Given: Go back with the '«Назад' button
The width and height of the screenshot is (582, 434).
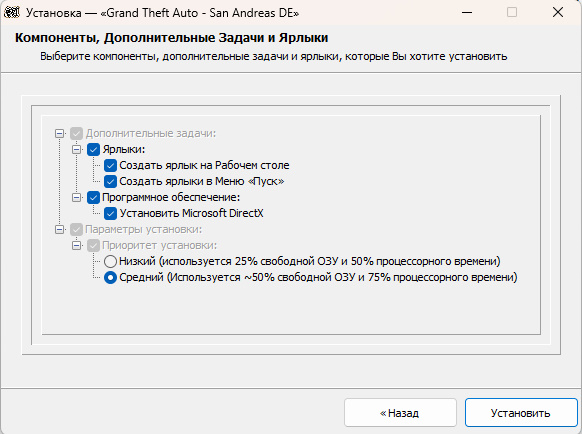Looking at the screenshot, I should tap(400, 413).
